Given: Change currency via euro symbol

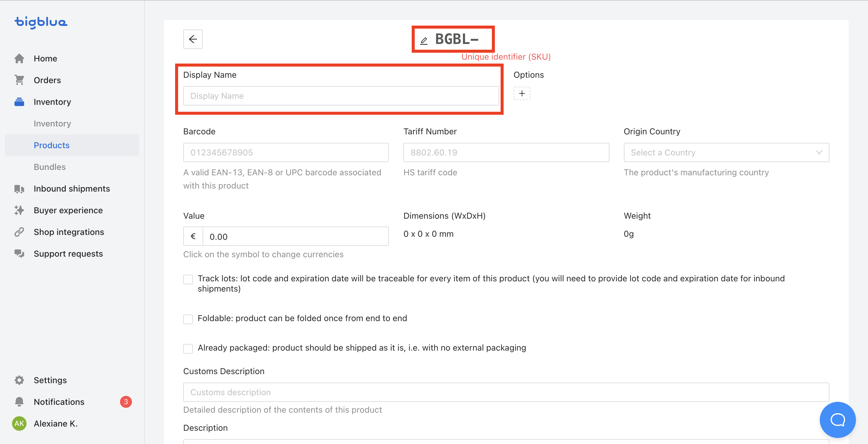Looking at the screenshot, I should tap(193, 236).
